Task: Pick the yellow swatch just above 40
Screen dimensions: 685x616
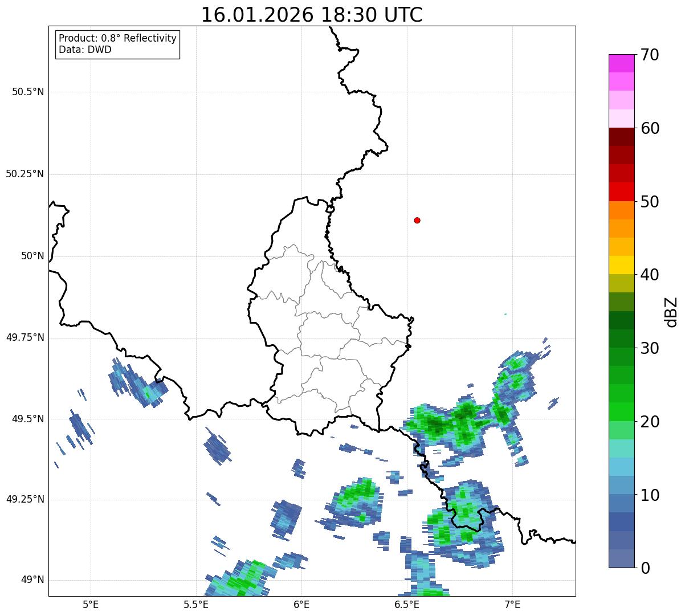Action: click(x=621, y=265)
